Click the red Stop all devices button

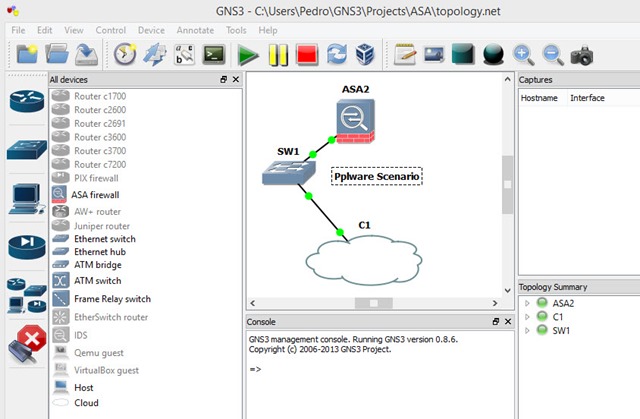pos(307,55)
